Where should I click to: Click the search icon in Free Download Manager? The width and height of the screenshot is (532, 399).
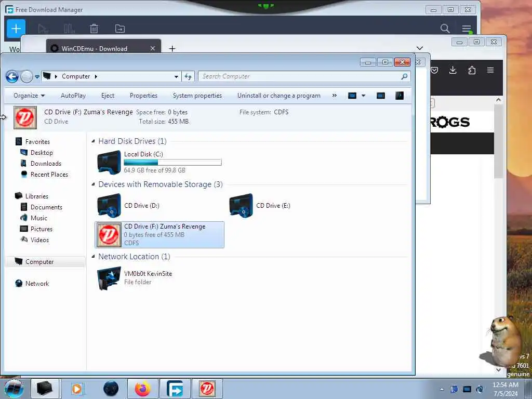pos(445,29)
